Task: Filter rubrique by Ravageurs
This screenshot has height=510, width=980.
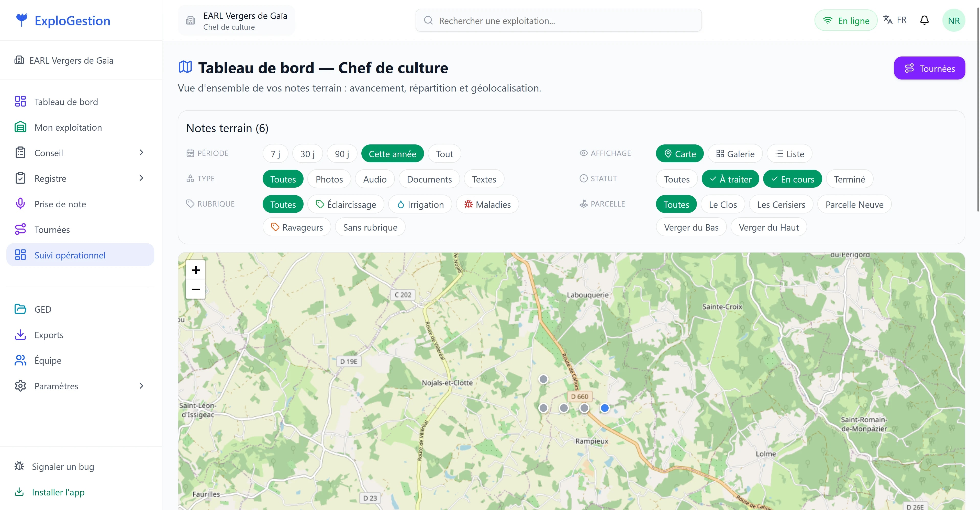Action: click(x=297, y=227)
